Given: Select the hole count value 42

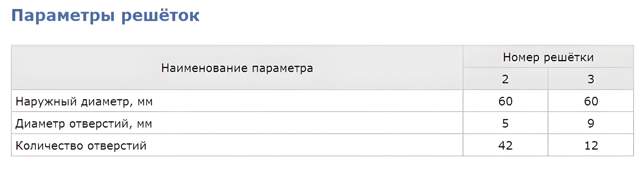Looking at the screenshot, I should pyautogui.click(x=505, y=145).
